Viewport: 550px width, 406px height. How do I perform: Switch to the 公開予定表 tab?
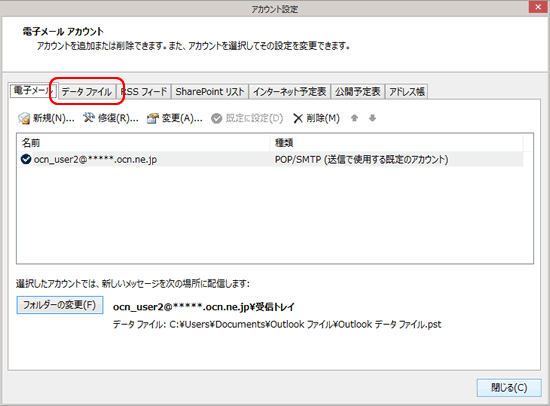pos(357,92)
